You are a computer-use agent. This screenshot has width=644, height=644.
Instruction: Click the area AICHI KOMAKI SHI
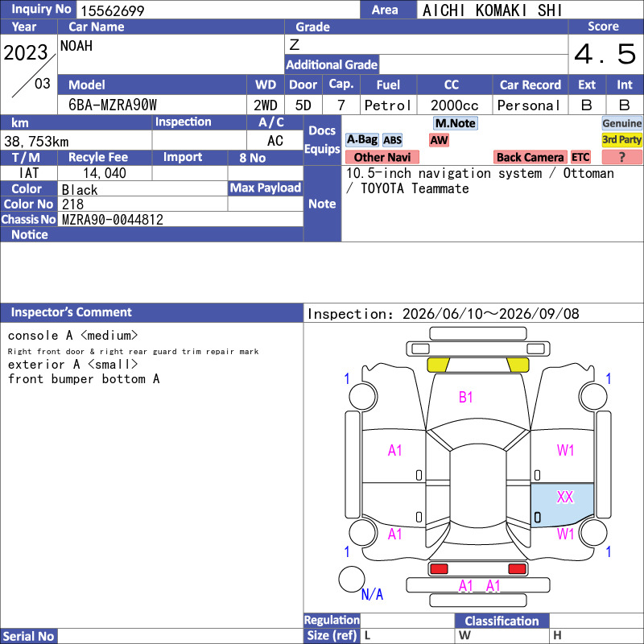click(x=492, y=10)
